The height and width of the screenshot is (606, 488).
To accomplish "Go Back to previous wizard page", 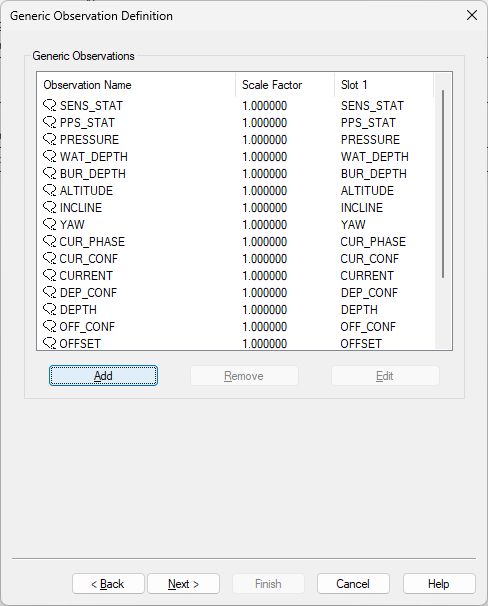I will coord(108,584).
